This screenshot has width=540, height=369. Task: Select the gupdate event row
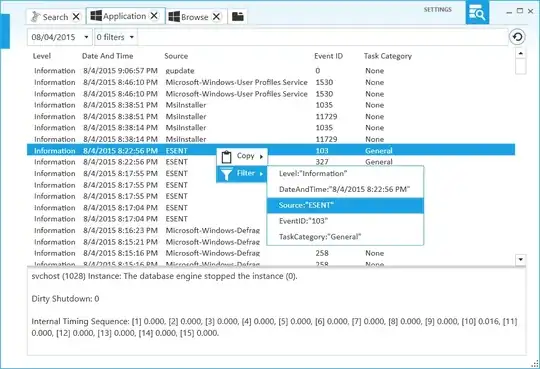click(x=271, y=71)
